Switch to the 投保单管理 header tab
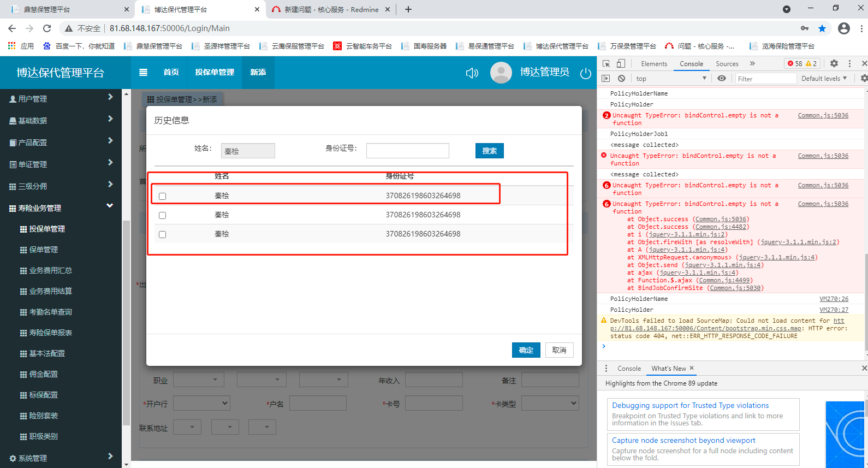The height and width of the screenshot is (468, 868). [215, 72]
